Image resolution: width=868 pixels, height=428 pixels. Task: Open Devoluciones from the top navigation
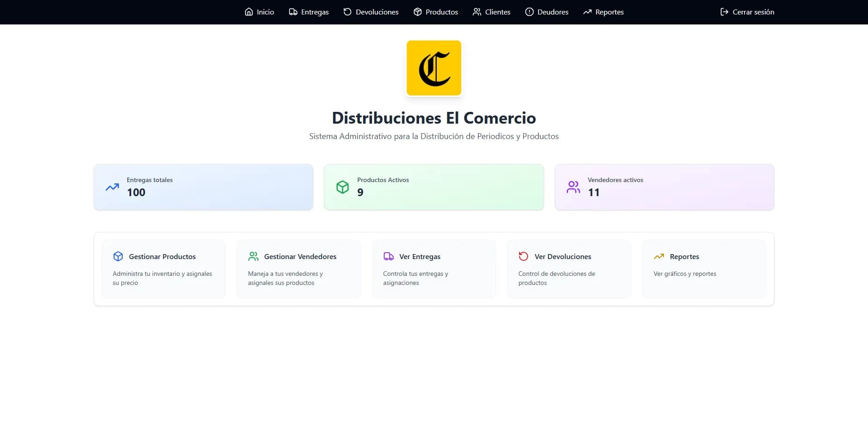tap(371, 12)
